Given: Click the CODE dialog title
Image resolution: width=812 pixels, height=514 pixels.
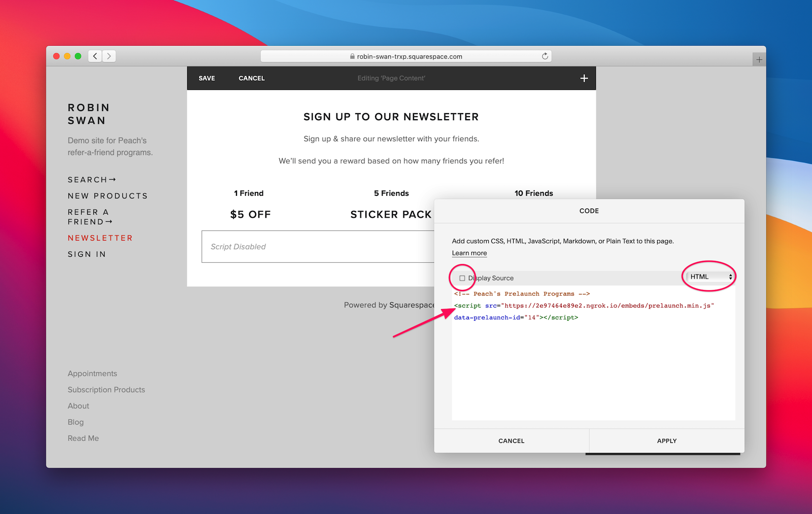Looking at the screenshot, I should tap(589, 211).
